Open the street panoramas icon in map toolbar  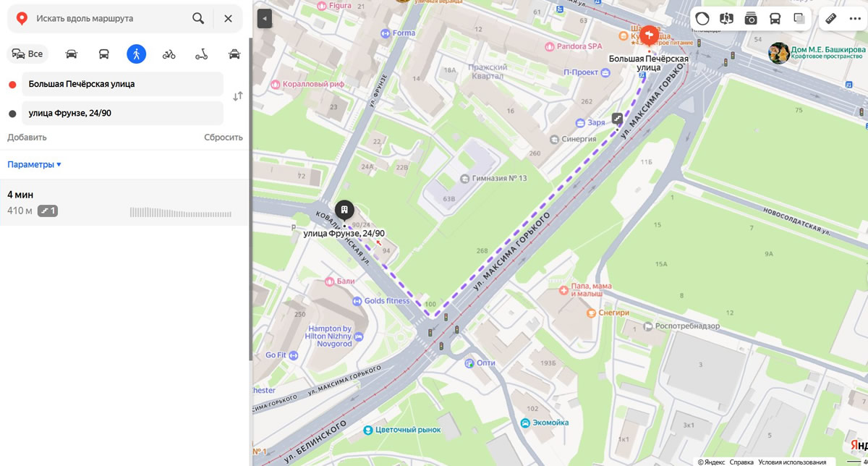pyautogui.click(x=726, y=18)
